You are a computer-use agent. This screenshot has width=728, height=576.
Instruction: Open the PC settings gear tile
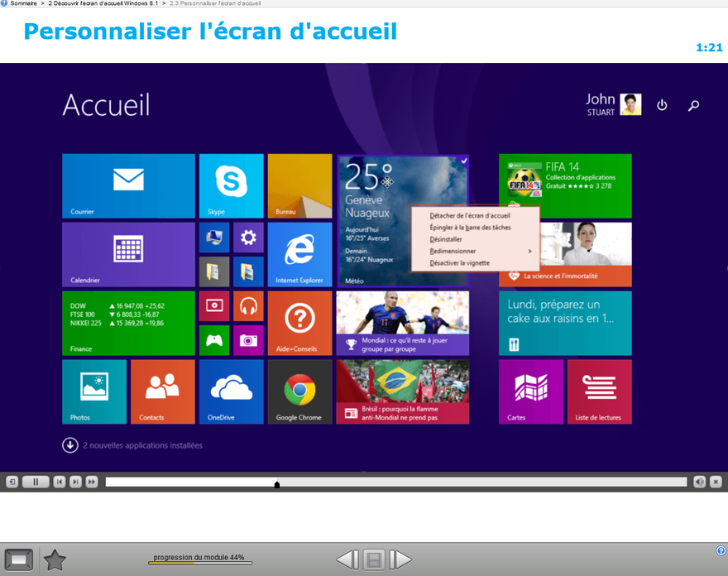(x=248, y=238)
